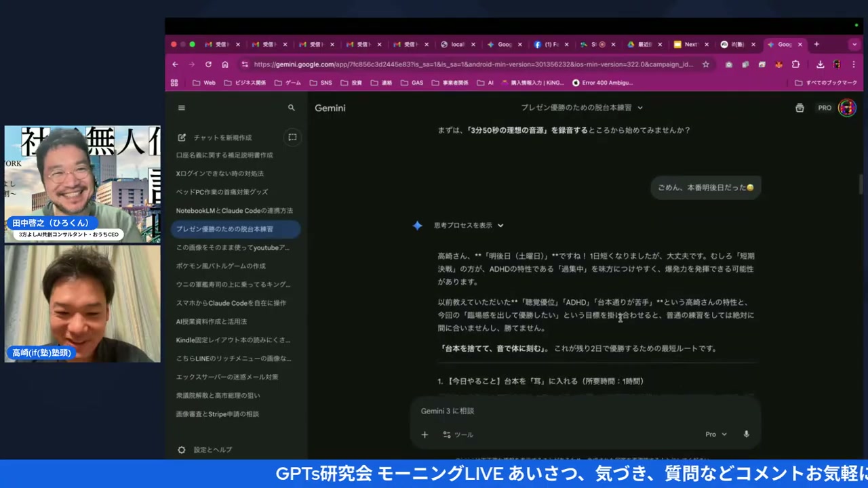Open the Gemini account avatar icon
Image resolution: width=868 pixels, height=488 pixels.
click(x=847, y=108)
